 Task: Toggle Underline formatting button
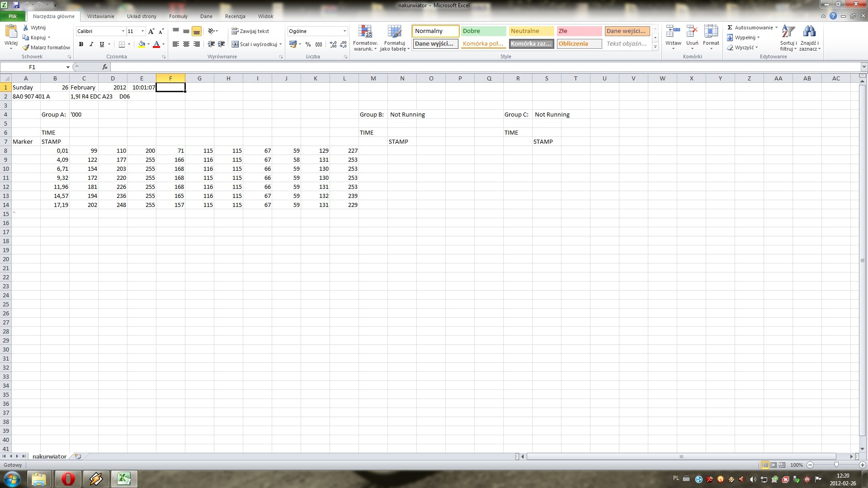click(101, 44)
